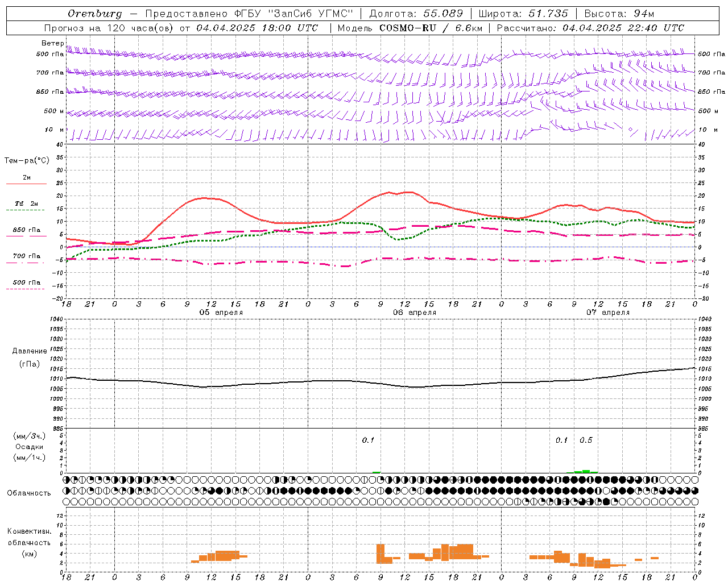Image resolution: width=728 pixels, height=582 pixels.
Task: Click the green precipitation bar on 07 апреля
Action: (586, 471)
